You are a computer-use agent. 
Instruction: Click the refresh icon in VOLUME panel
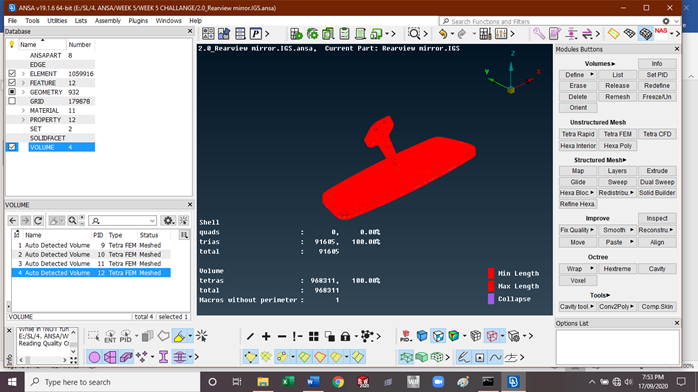(x=38, y=220)
